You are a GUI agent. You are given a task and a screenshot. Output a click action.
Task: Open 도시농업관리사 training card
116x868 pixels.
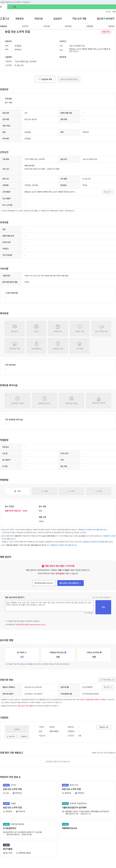[29, 829]
